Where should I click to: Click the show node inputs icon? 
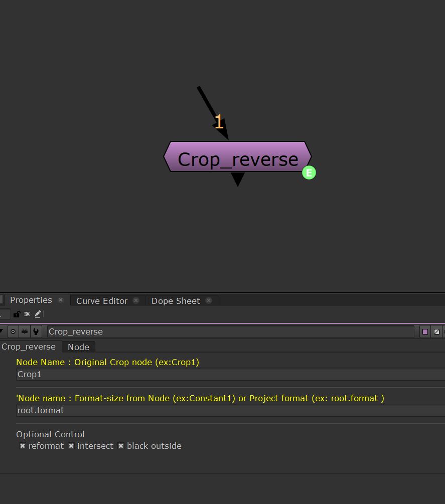click(x=24, y=331)
